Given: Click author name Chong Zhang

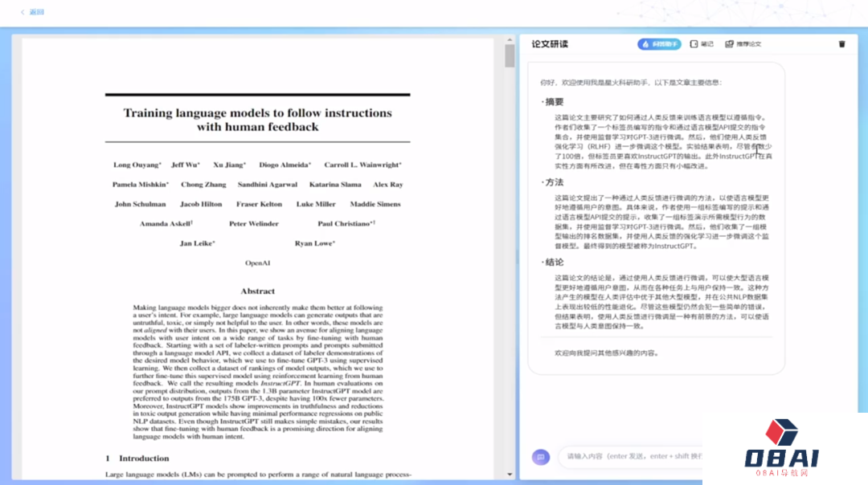Looking at the screenshot, I should coord(203,185).
